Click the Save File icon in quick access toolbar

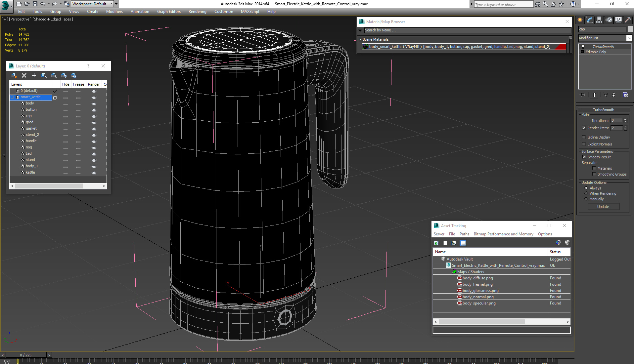point(35,4)
